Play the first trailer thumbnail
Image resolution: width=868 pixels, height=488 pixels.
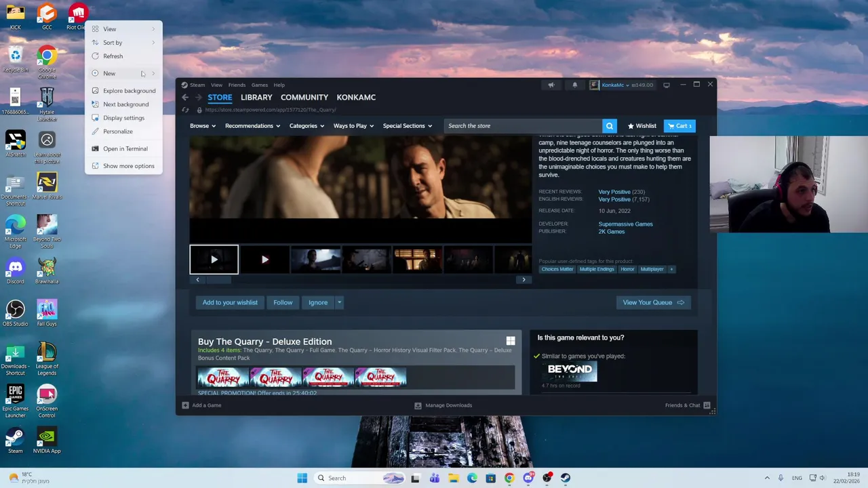(x=214, y=260)
